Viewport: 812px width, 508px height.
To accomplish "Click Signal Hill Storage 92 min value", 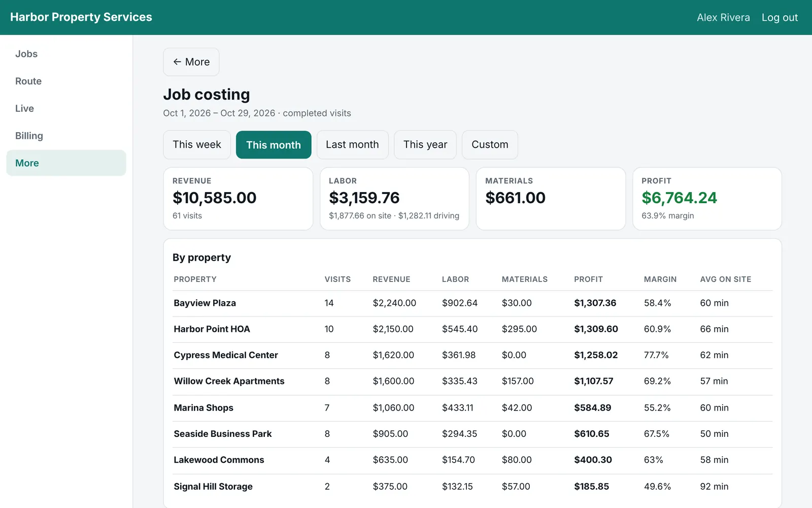I will pyautogui.click(x=714, y=487).
